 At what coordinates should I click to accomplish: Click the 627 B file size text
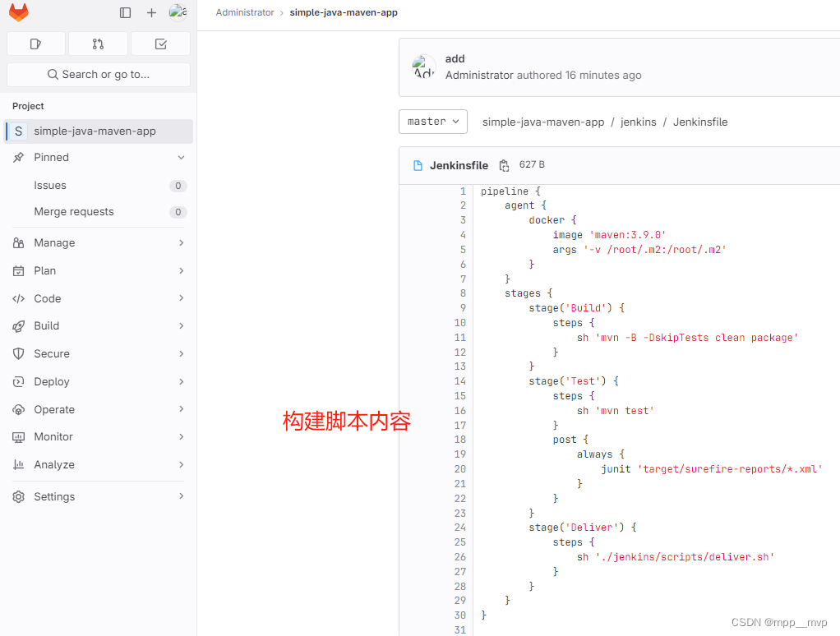coord(532,164)
